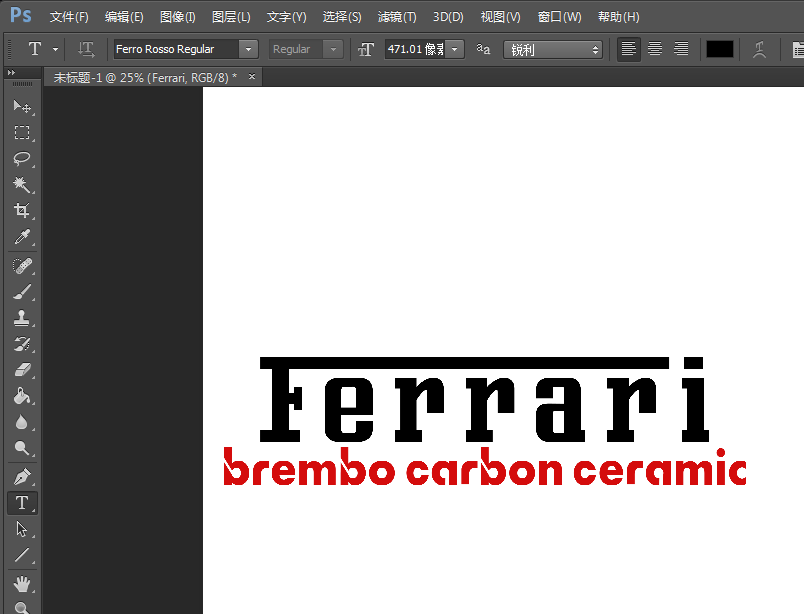
Task: Left align the text
Action: pyautogui.click(x=629, y=49)
